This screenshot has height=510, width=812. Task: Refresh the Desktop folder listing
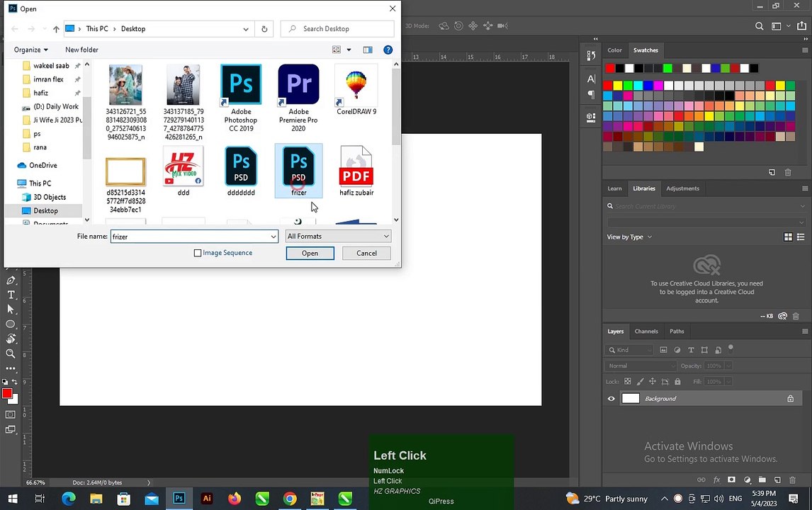pos(264,29)
